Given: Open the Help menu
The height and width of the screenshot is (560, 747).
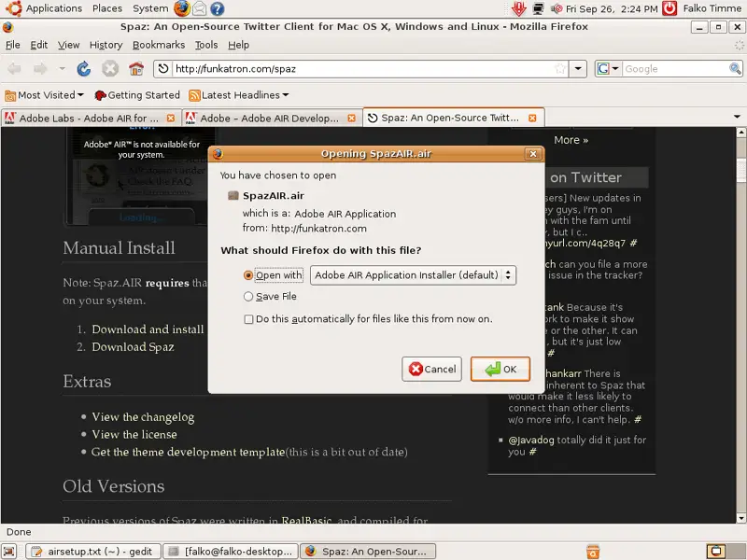Looking at the screenshot, I should click(238, 45).
